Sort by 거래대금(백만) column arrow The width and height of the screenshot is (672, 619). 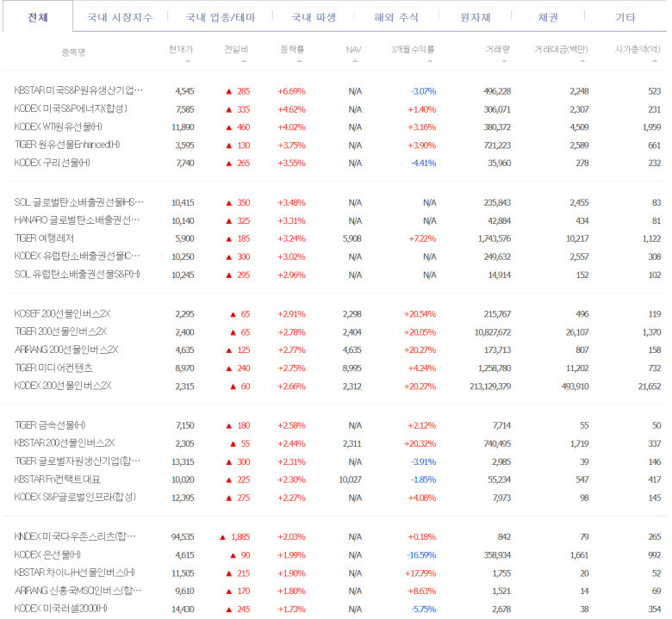[x=582, y=61]
